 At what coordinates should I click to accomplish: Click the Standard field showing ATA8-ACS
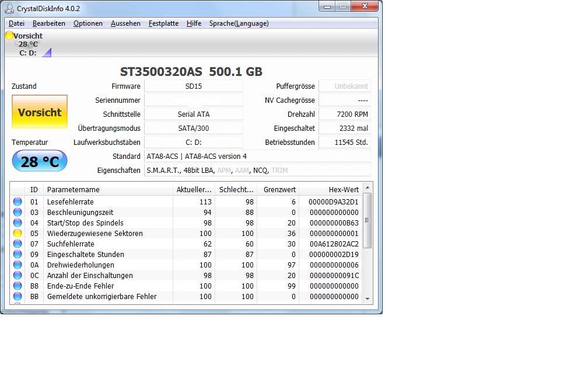(x=258, y=156)
